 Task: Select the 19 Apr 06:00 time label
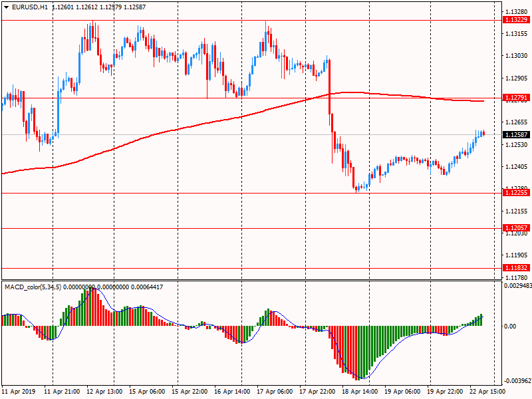coord(403,392)
